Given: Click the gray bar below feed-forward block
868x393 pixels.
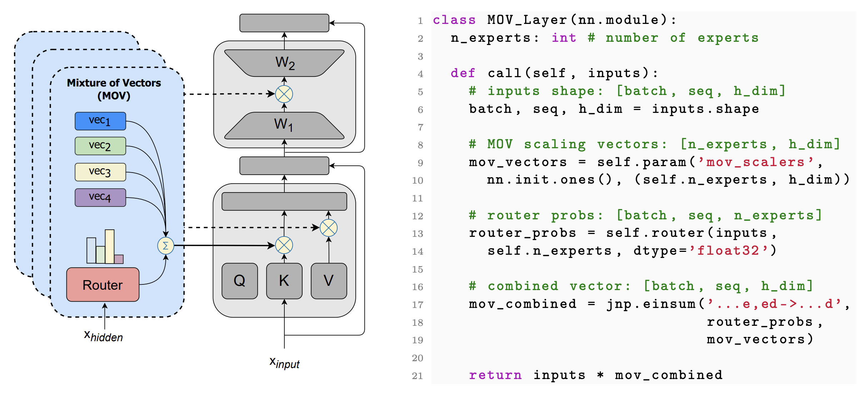Looking at the screenshot, I should (284, 166).
